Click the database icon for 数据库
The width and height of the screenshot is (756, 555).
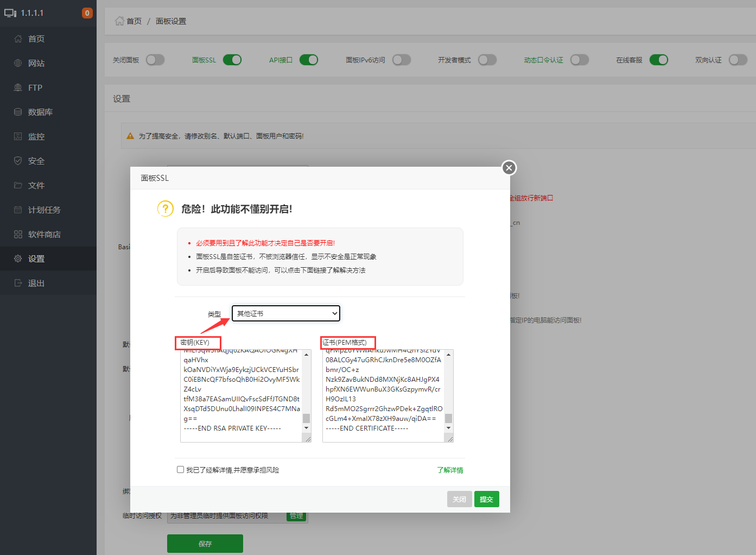18,112
